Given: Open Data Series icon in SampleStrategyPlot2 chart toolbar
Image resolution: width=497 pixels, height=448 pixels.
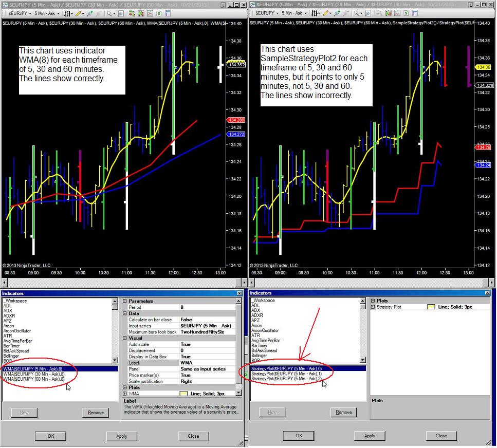Looking at the screenshot, I should click(388, 13).
